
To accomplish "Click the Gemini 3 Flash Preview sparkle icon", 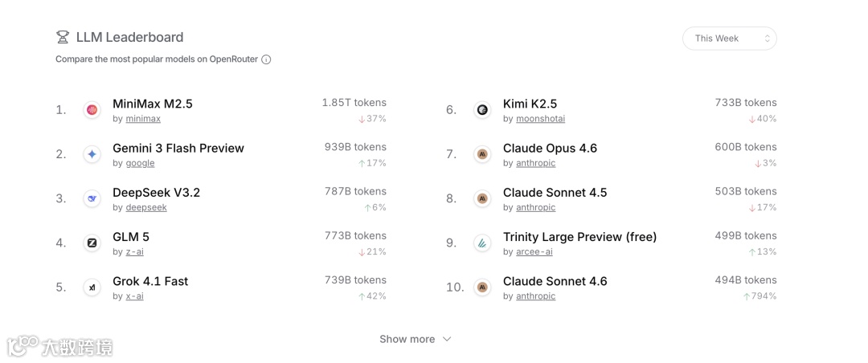I will [92, 154].
